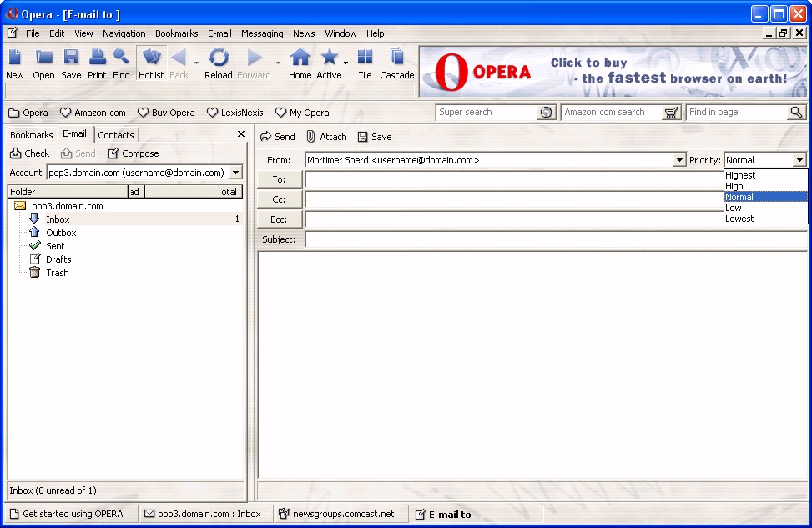812x528 pixels.
Task: Click the Home toolbar icon
Action: 300,58
